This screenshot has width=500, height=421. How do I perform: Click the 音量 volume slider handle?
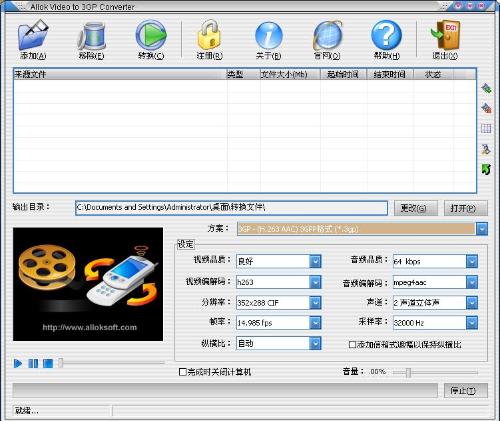click(408, 372)
